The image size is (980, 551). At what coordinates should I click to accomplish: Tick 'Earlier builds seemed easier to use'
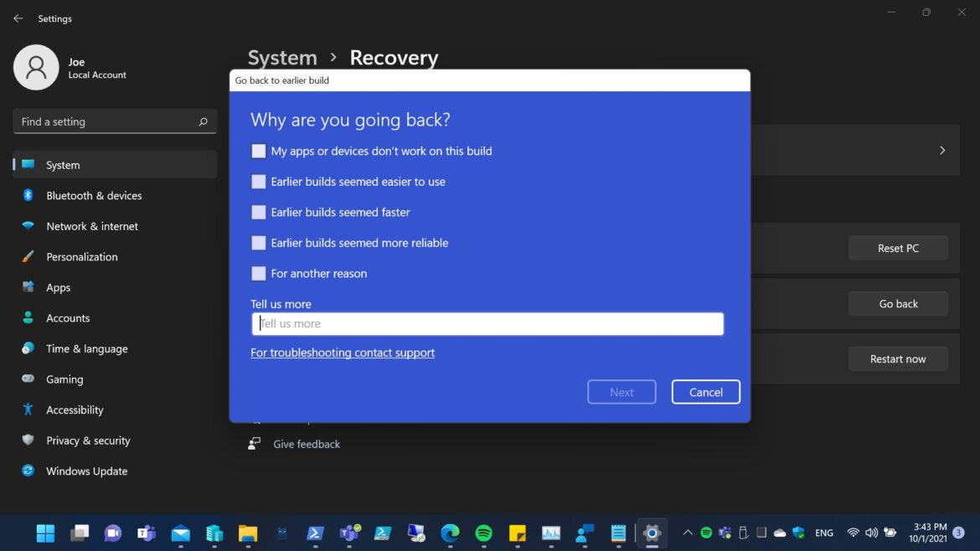259,182
